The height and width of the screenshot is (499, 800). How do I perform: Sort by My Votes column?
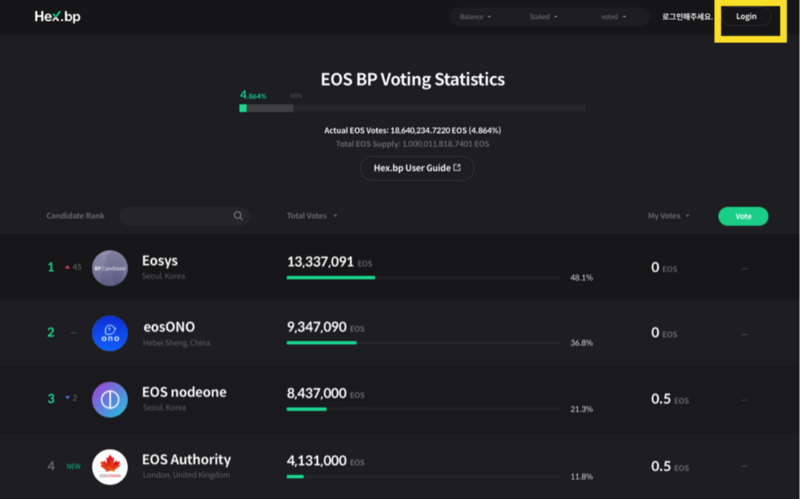pos(668,216)
